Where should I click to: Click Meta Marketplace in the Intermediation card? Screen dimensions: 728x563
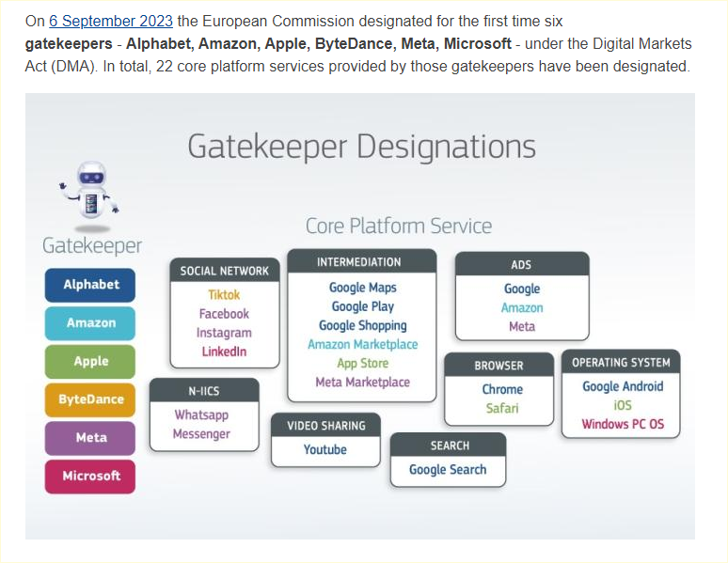point(363,383)
